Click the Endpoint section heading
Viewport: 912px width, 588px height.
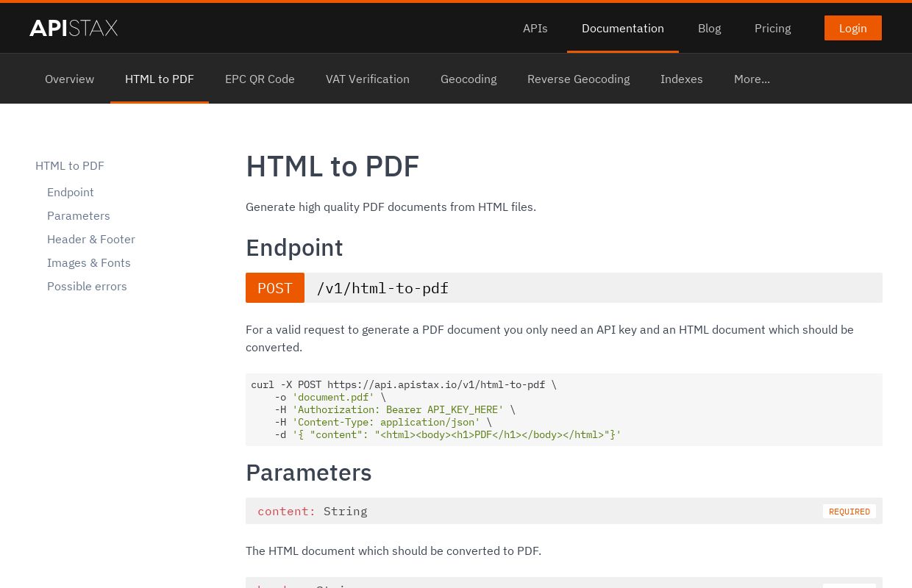[x=294, y=248]
